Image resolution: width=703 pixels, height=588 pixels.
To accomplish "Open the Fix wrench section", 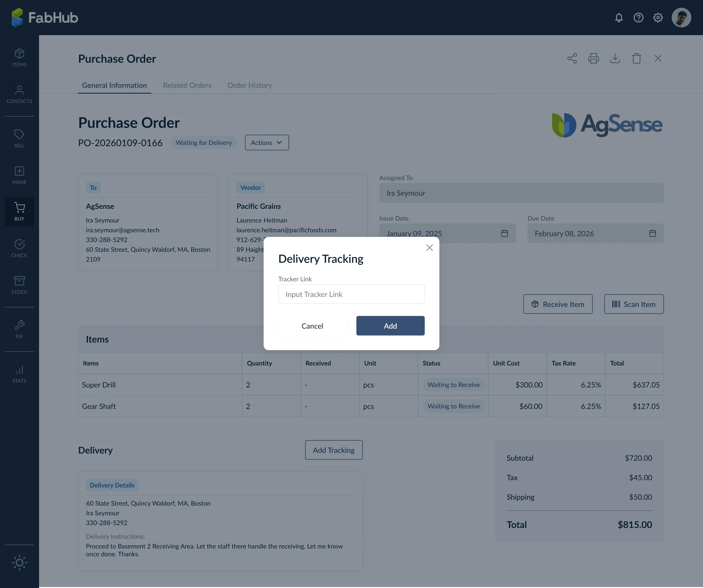I will coord(20,329).
